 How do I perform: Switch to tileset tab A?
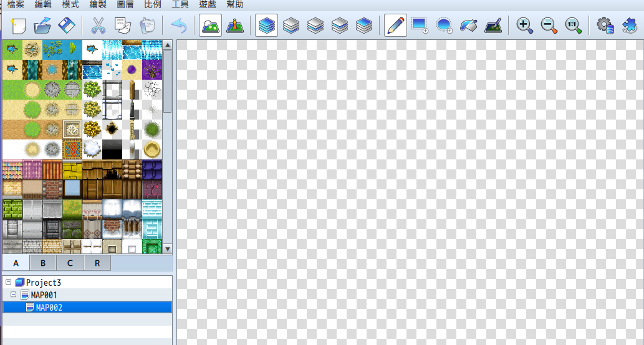pyautogui.click(x=16, y=263)
